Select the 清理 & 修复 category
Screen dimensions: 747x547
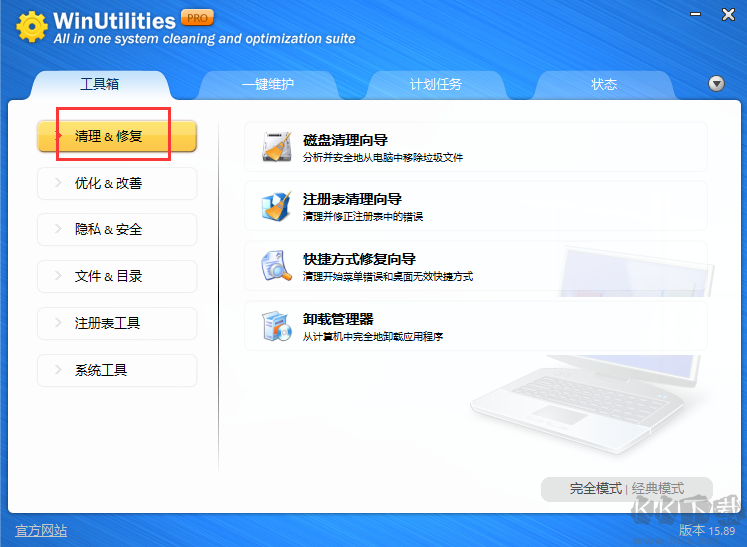point(117,136)
